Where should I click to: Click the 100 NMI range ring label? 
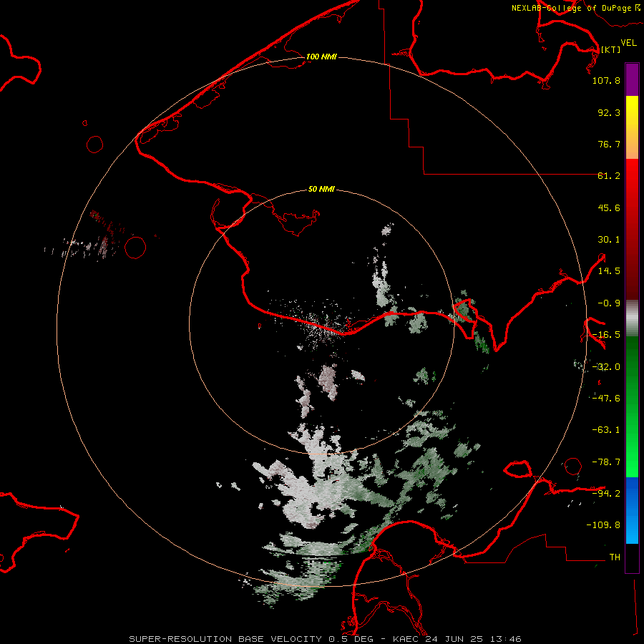(321, 57)
